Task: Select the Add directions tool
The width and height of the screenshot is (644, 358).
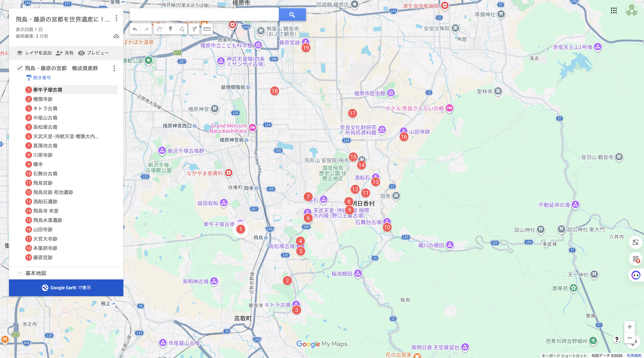Action: (x=194, y=29)
